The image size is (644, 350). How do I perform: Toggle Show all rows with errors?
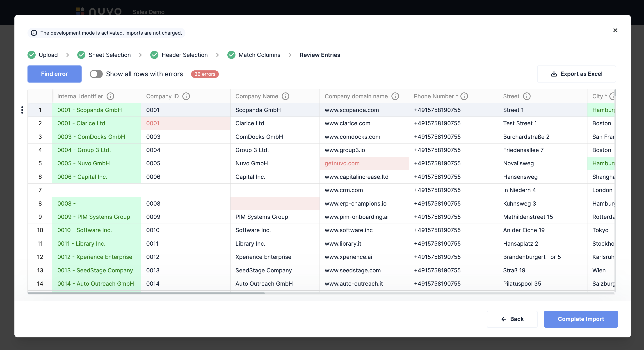pyautogui.click(x=96, y=74)
